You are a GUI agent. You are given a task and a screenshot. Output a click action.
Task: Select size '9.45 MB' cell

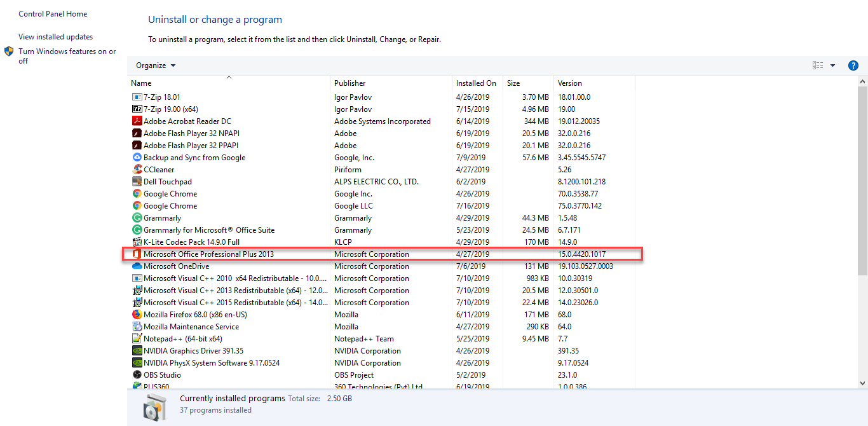pyautogui.click(x=536, y=339)
